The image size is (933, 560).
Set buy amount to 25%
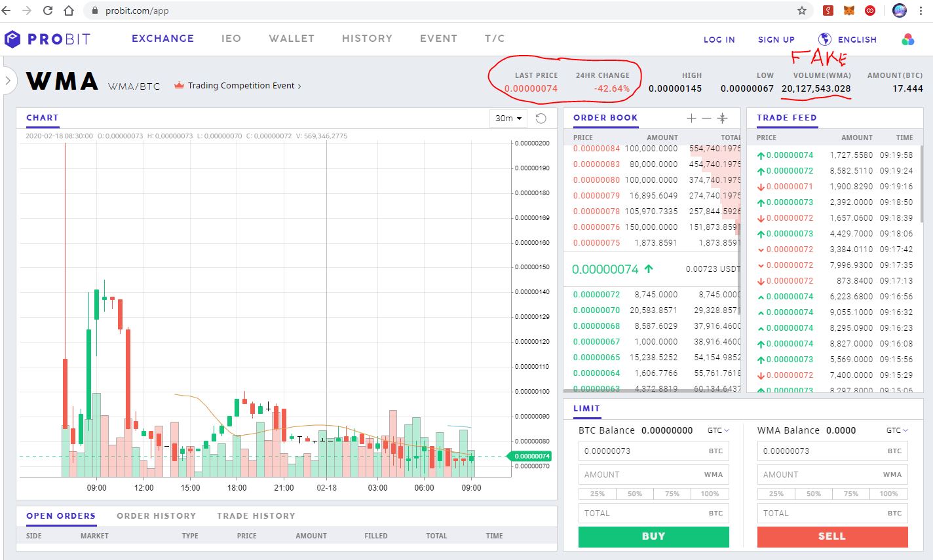click(597, 494)
